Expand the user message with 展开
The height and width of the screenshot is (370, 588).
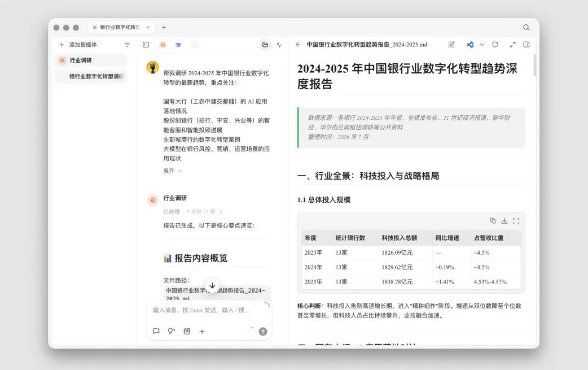[x=173, y=171]
